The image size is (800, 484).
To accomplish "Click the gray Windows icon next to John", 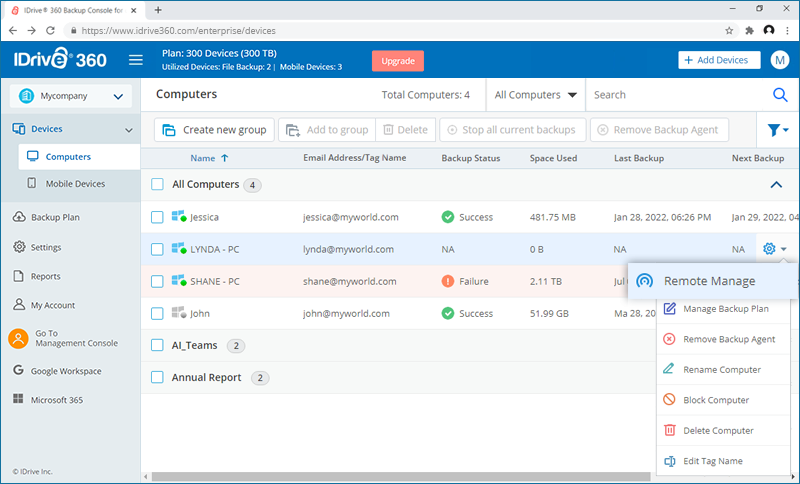I will pos(179,313).
